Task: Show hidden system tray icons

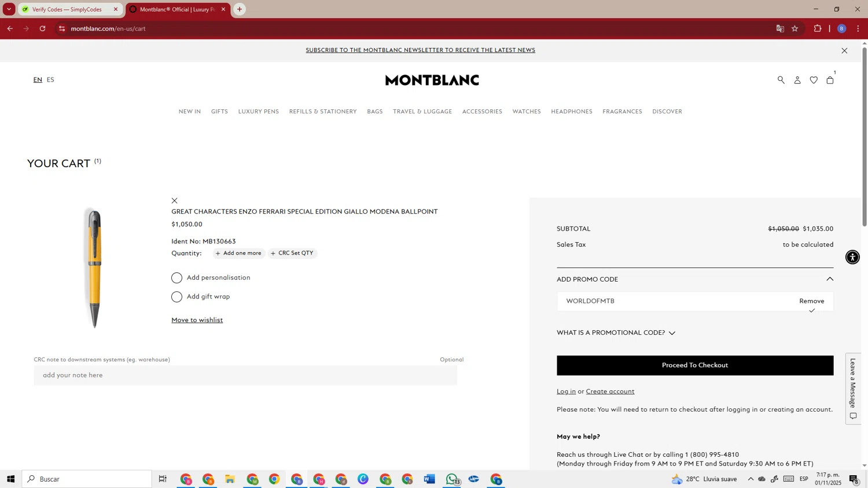Action: click(751, 479)
